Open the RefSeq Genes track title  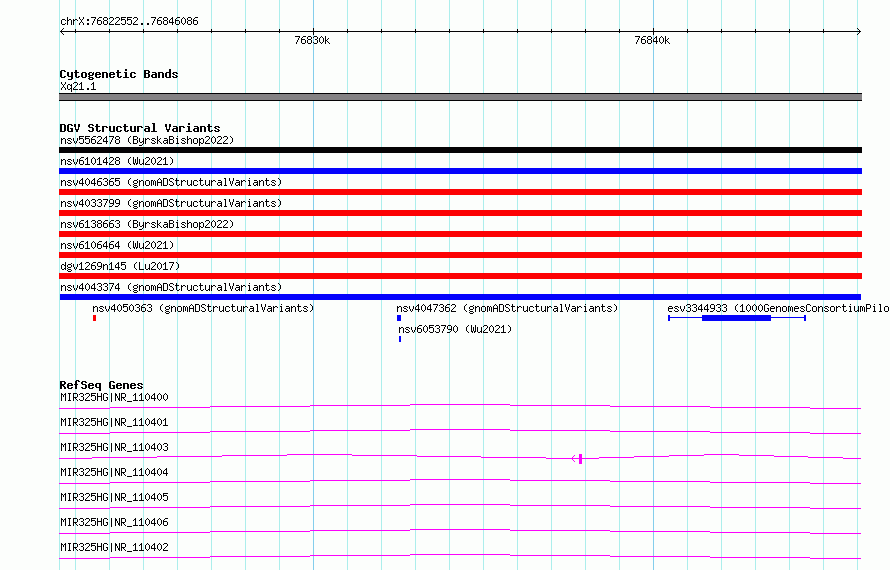click(x=101, y=385)
